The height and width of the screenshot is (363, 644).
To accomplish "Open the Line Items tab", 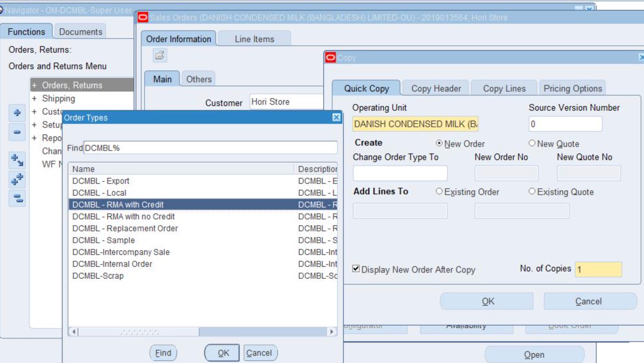I will [x=254, y=39].
